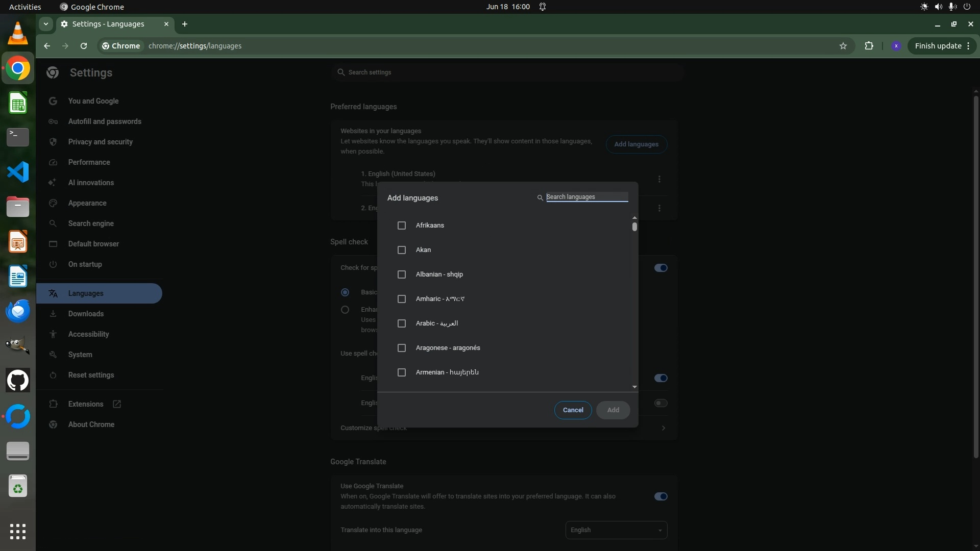Image resolution: width=980 pixels, height=551 pixels.
Task: Open the tab search dropdown arrow
Action: pos(46,24)
